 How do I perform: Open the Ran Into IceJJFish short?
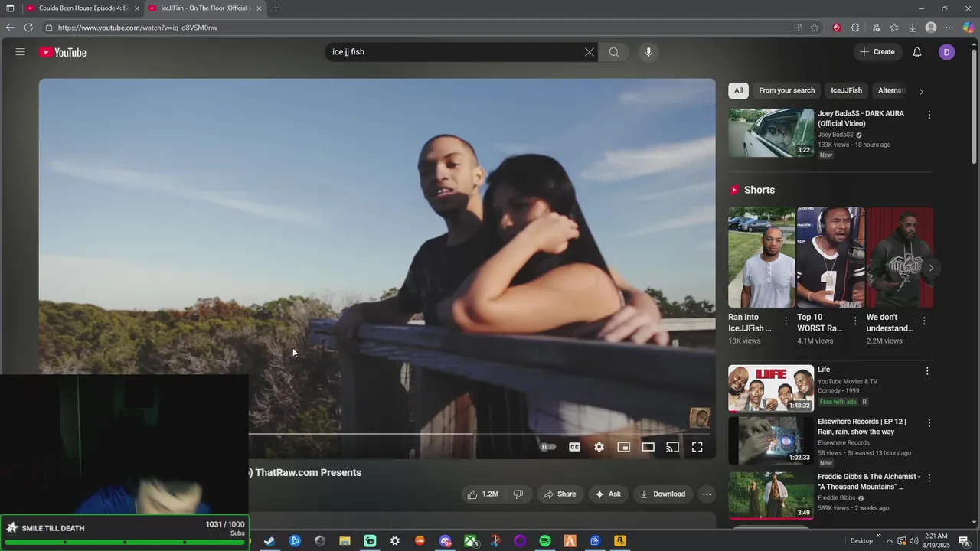tap(761, 258)
